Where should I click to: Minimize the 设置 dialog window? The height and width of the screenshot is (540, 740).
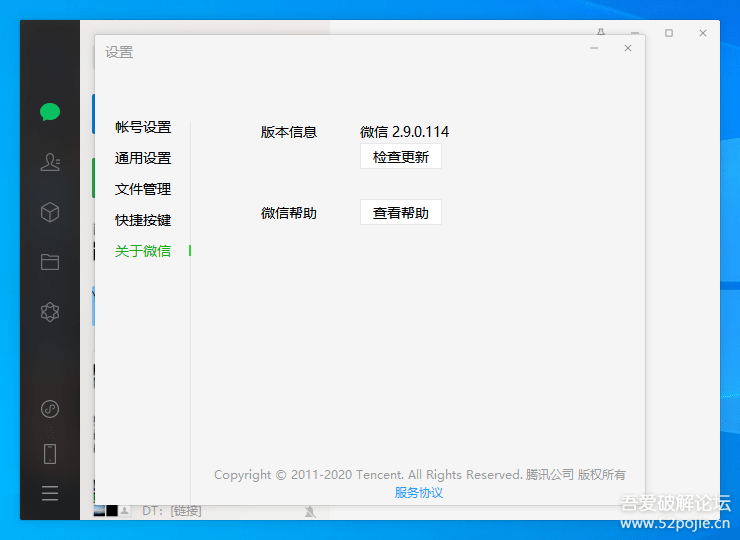(x=594, y=48)
